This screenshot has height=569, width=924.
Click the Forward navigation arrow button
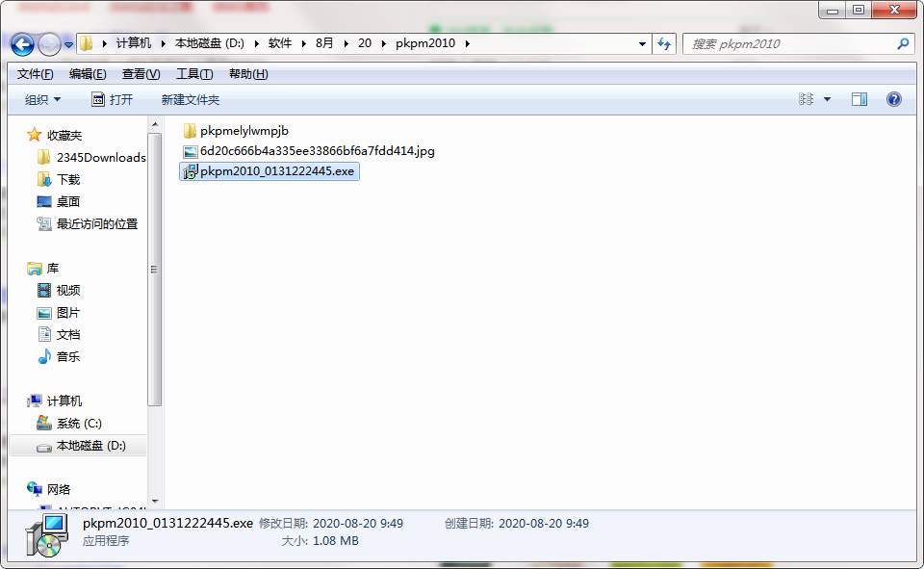click(x=49, y=44)
